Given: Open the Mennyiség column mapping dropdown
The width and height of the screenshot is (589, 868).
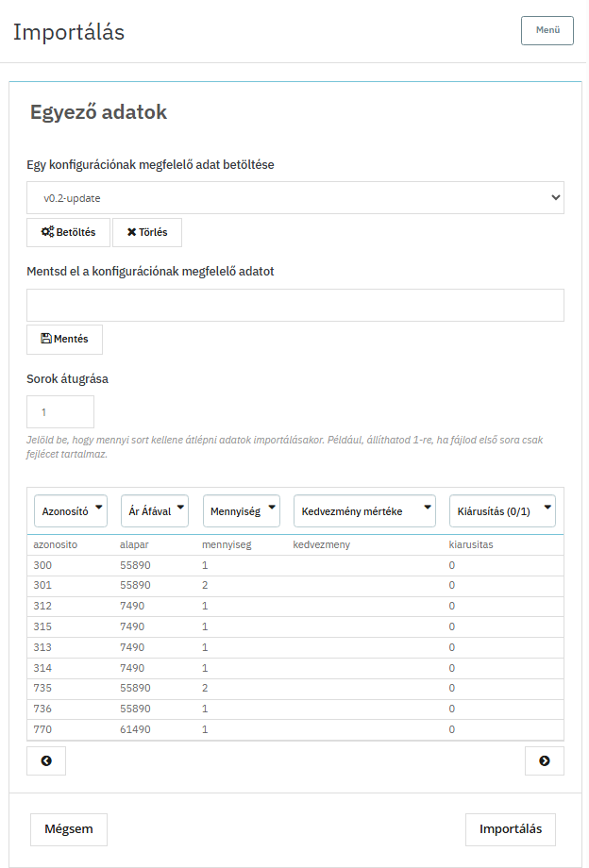Looking at the screenshot, I should (242, 511).
